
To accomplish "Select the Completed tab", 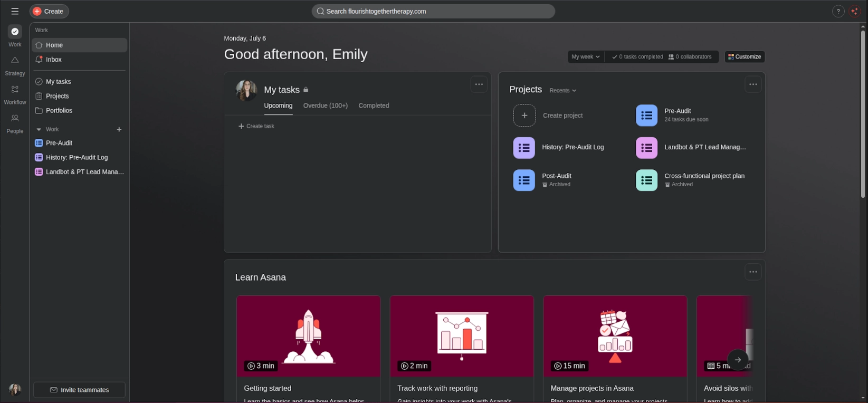I will click(x=374, y=106).
